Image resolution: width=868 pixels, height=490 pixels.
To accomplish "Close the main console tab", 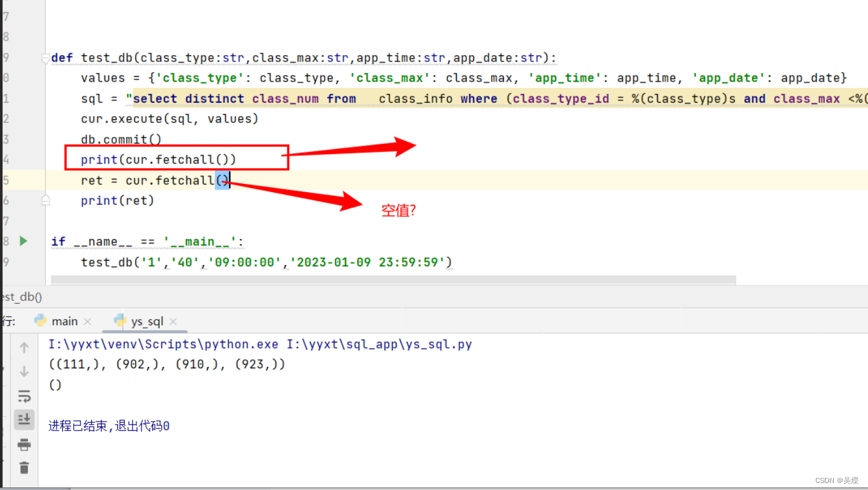I will pyautogui.click(x=87, y=321).
